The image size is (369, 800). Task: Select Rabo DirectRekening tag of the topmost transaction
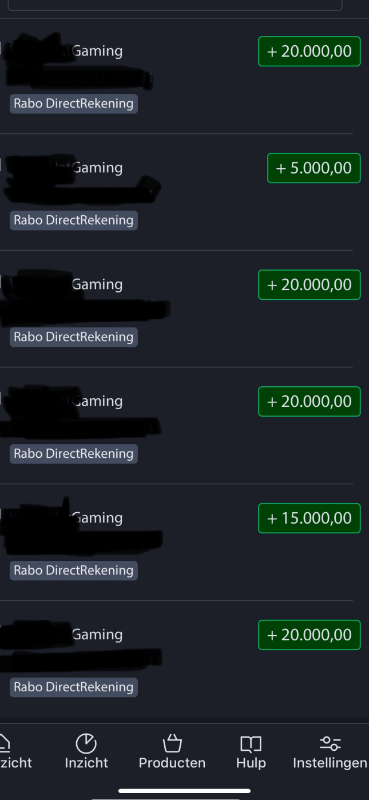click(73, 104)
